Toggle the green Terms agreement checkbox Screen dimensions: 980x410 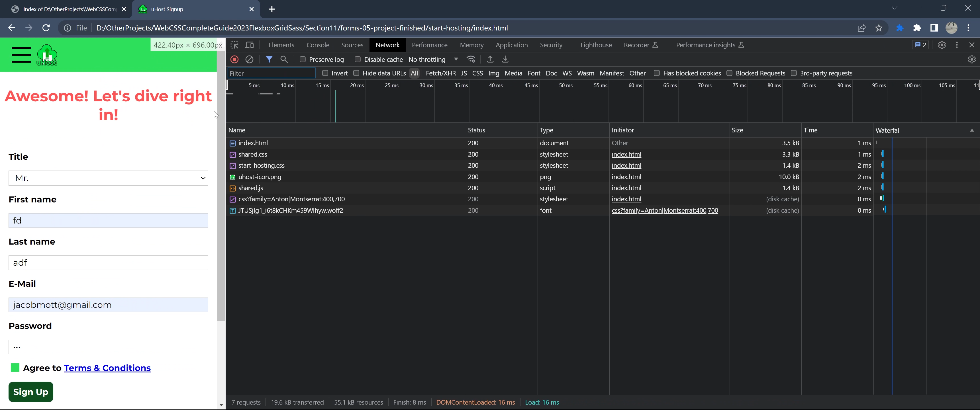15,367
